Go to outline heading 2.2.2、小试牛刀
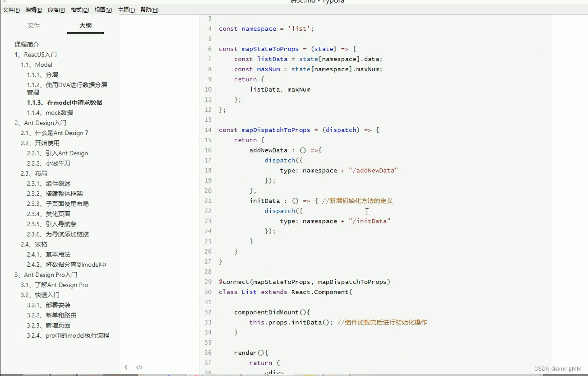Screen dimensions: 588x376 point(48,163)
